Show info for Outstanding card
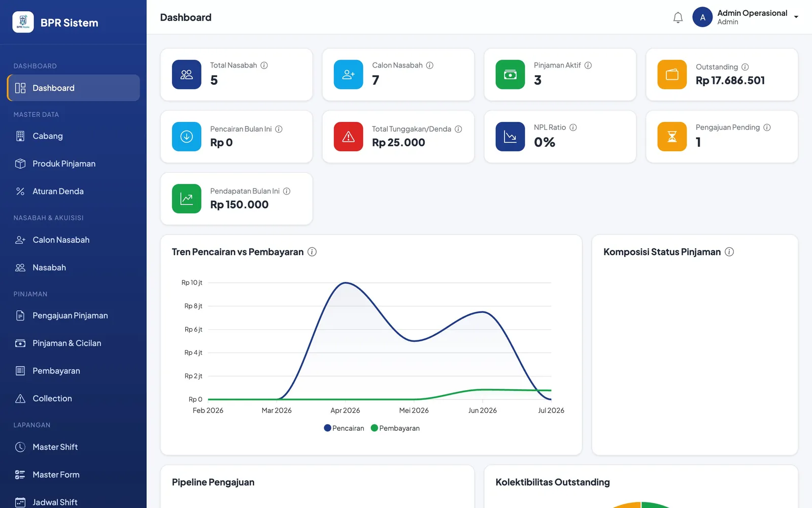The width and height of the screenshot is (812, 508). point(745,67)
